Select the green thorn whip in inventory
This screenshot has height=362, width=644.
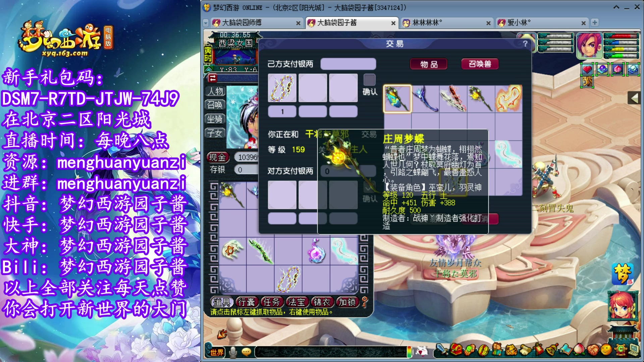(x=261, y=251)
